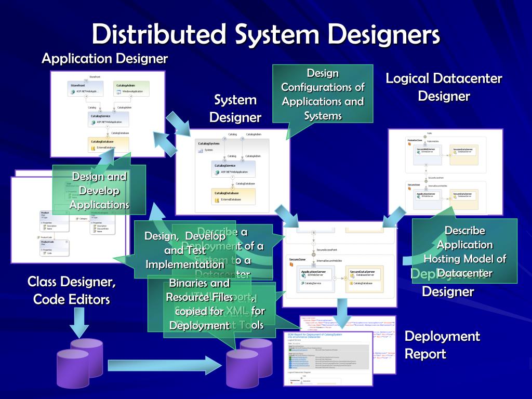Click 'Binaries and Resource Files' callout
Viewport: 532px width, 399px height.
[199, 304]
